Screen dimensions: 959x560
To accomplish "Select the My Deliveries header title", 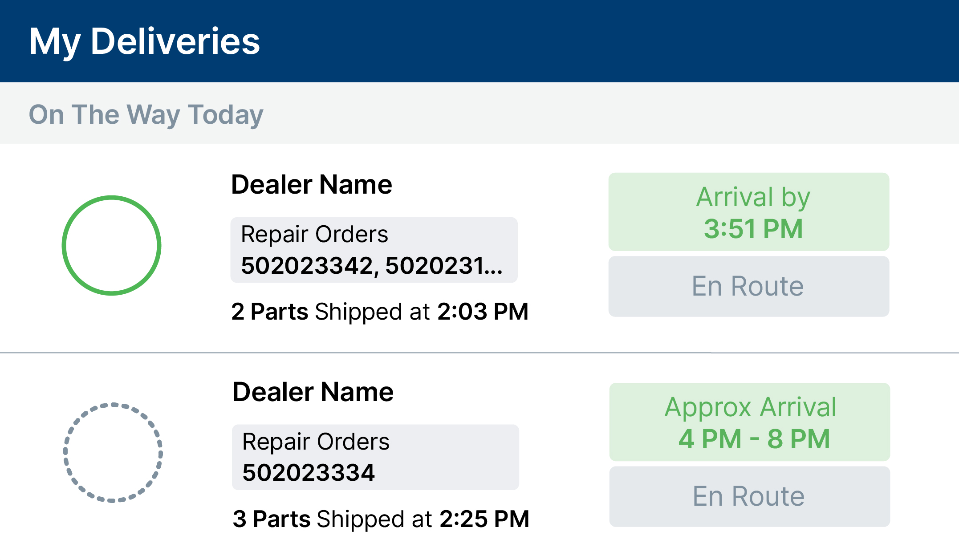I will (x=144, y=41).
